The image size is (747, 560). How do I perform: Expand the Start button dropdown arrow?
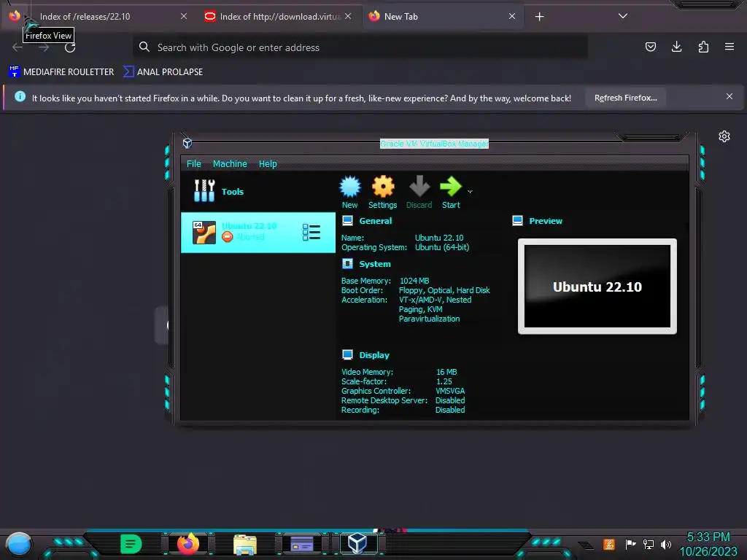pyautogui.click(x=471, y=192)
